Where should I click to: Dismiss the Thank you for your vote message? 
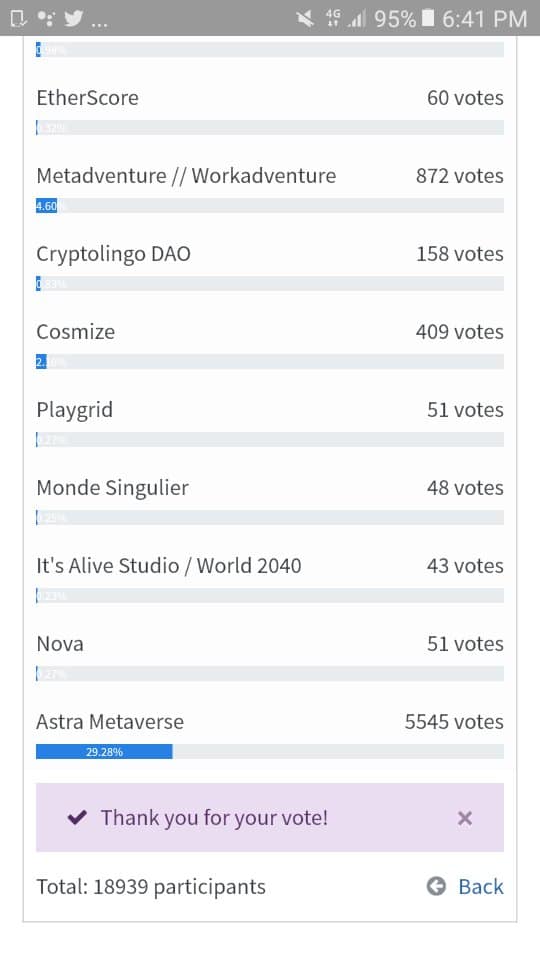pos(465,818)
